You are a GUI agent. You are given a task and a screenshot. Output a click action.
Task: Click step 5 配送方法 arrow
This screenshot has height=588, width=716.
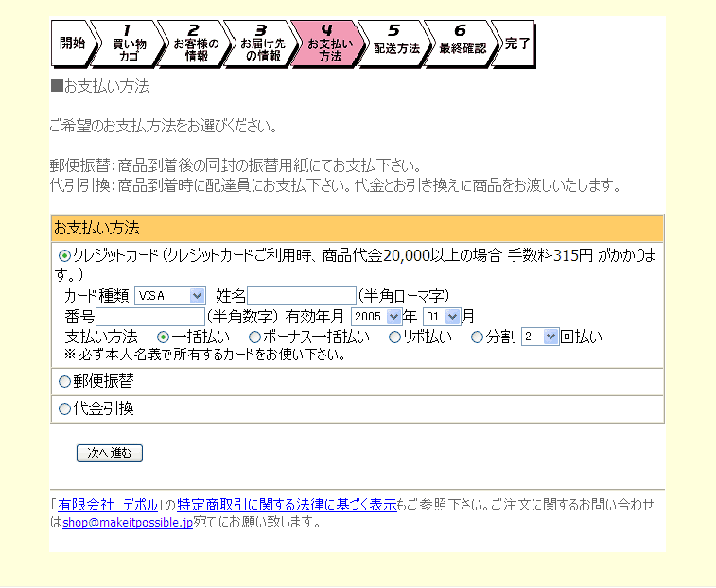pyautogui.click(x=395, y=44)
